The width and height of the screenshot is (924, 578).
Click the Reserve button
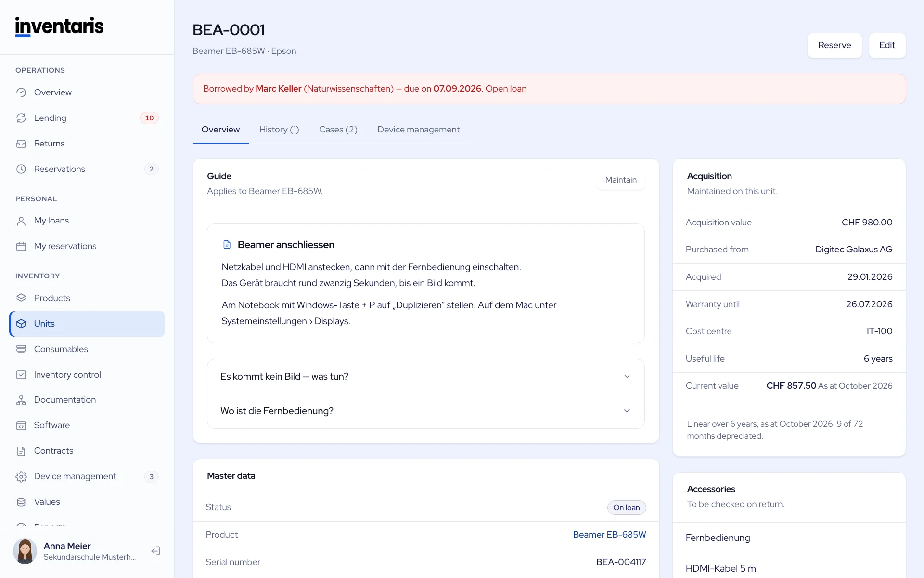(x=834, y=45)
